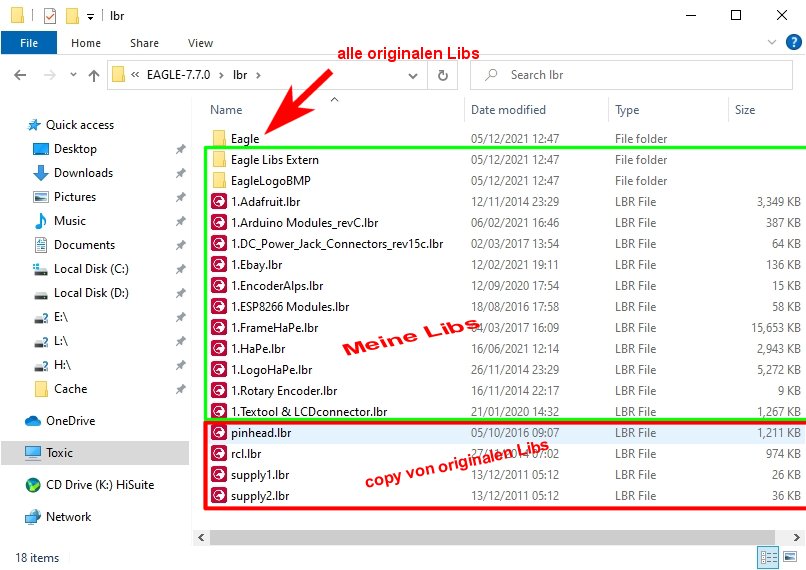This screenshot has width=806, height=570.
Task: Select OneDrive in the navigation pane
Action: pos(70,421)
